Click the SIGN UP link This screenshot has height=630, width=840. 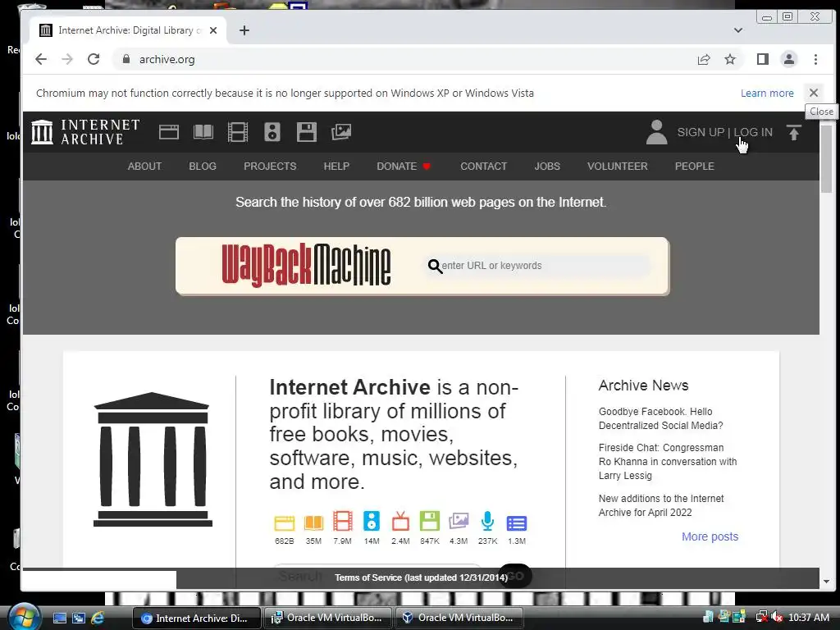click(x=701, y=132)
